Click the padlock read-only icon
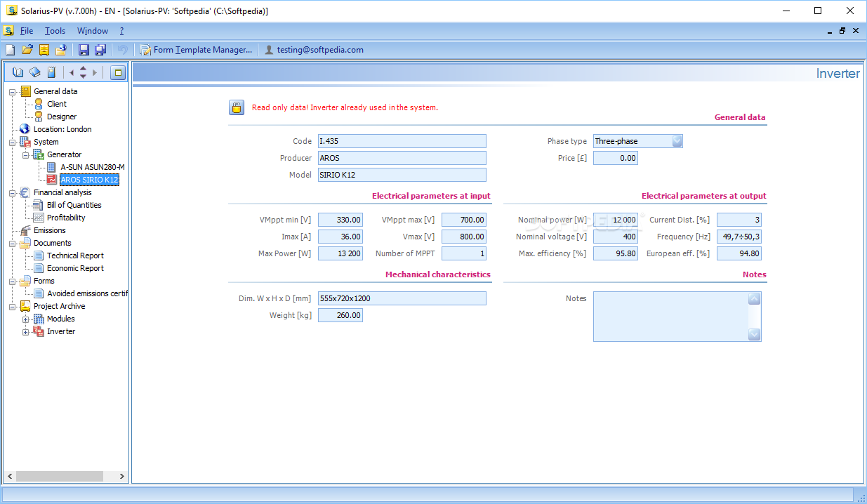Screen dimensions: 867x504 click(x=237, y=107)
